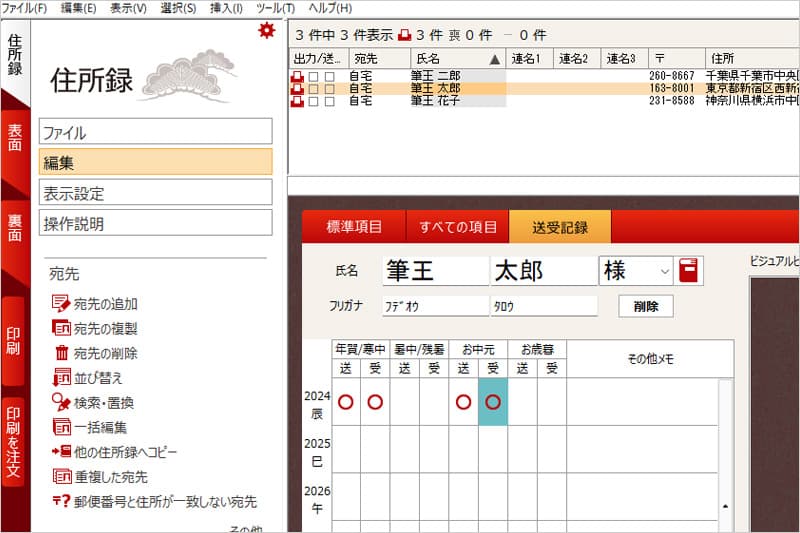Viewport: 800px width, 533px height.
Task: Click the 宛先の追加 link
Action: pyautogui.click(x=106, y=304)
